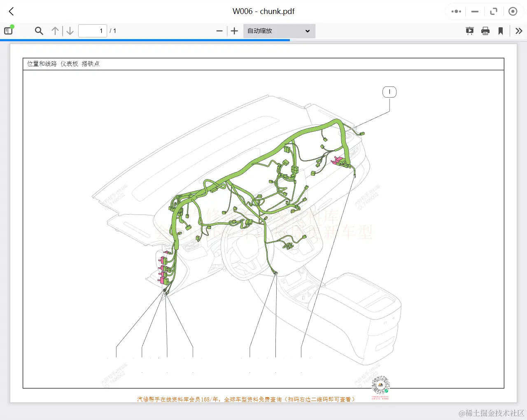Viewport: 527px width, 420px height.
Task: Click the bookmark icon
Action: 501,31
